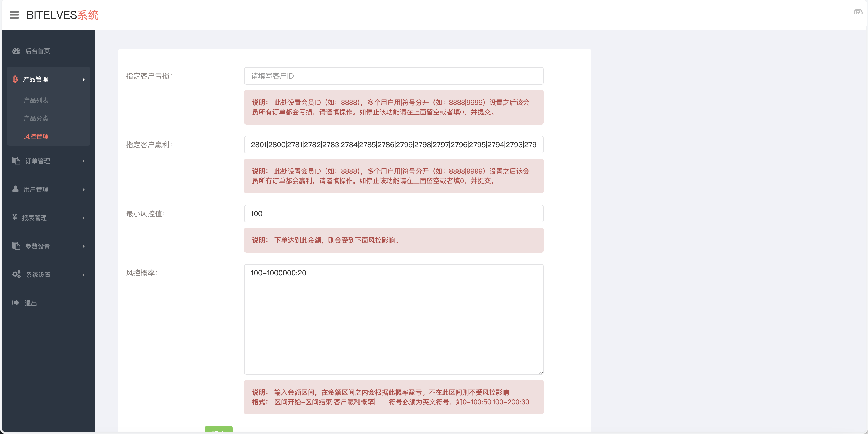Open 产品列表 submenu item

click(36, 100)
